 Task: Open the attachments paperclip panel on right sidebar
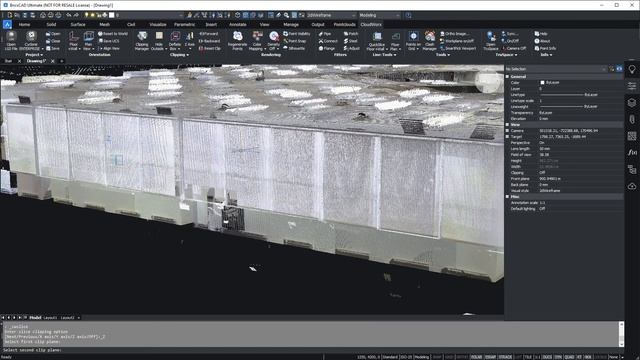click(x=632, y=119)
